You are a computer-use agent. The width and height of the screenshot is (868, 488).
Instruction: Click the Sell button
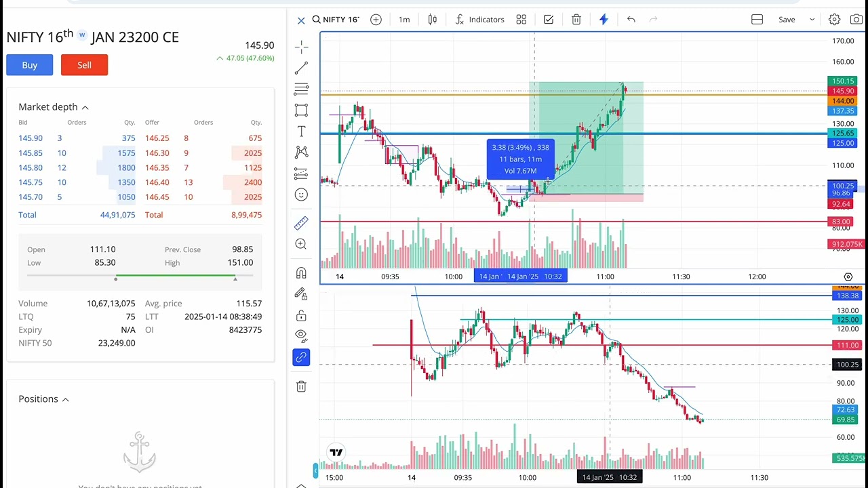click(x=84, y=65)
